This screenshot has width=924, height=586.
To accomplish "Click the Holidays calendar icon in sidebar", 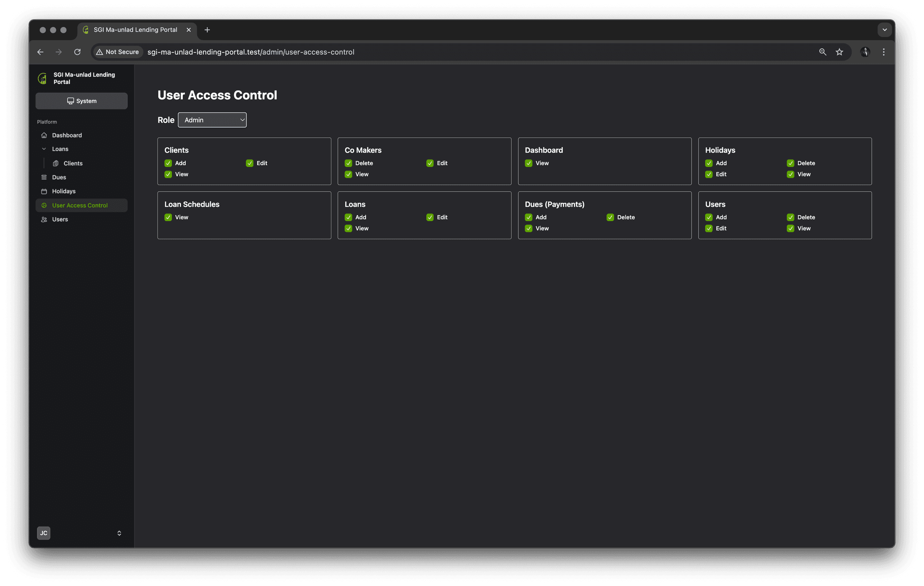I will 44,191.
